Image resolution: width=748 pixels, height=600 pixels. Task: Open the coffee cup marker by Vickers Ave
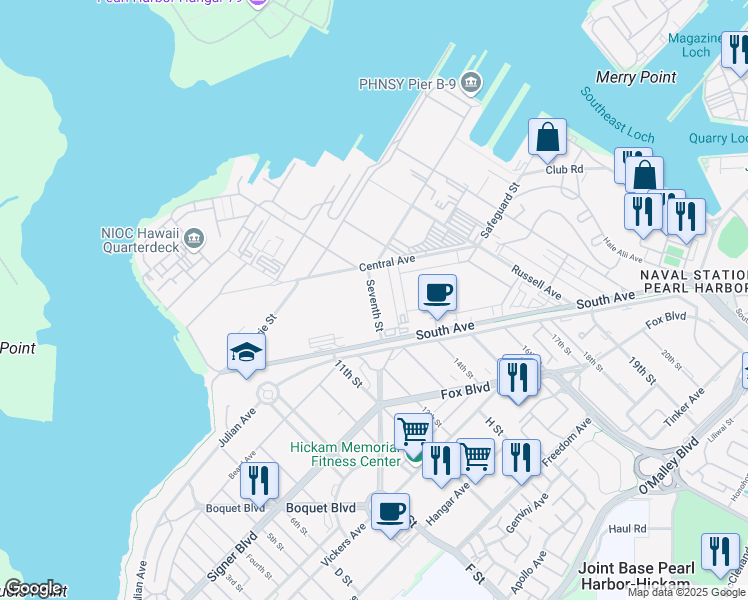coord(390,514)
